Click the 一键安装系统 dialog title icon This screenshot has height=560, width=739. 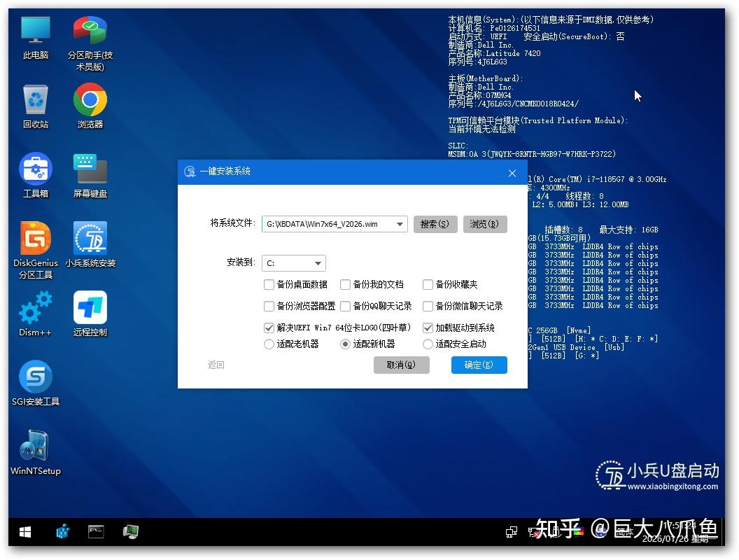pyautogui.click(x=190, y=171)
